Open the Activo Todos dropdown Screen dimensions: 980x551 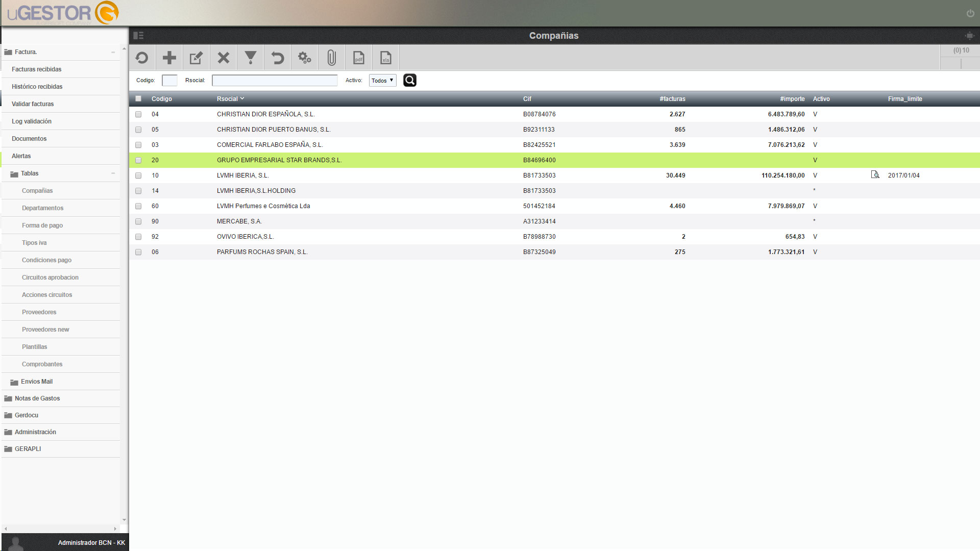383,80
